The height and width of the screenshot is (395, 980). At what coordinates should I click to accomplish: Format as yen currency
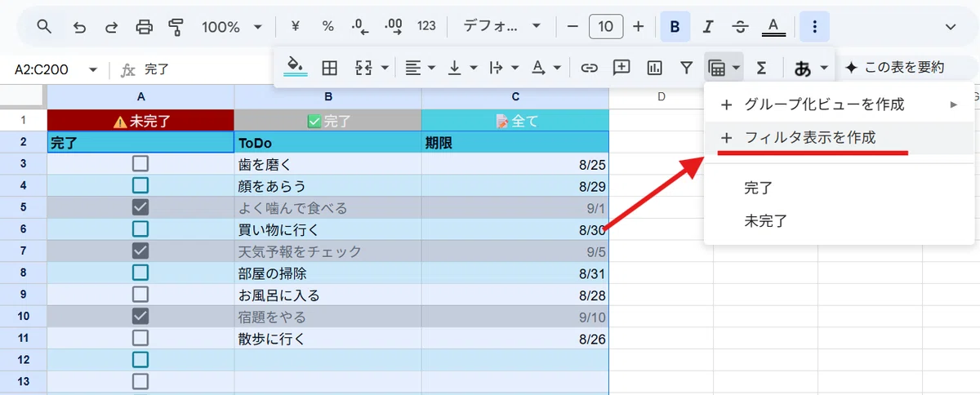(296, 27)
